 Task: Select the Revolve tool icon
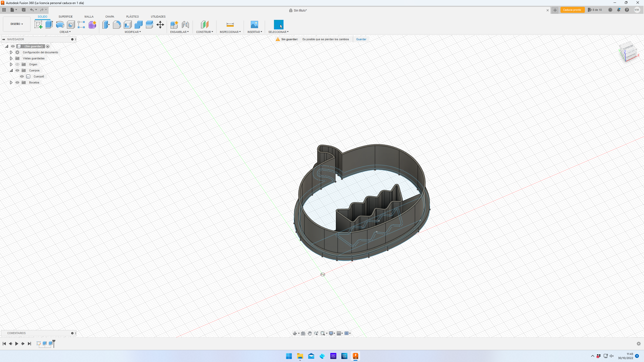pos(60,25)
